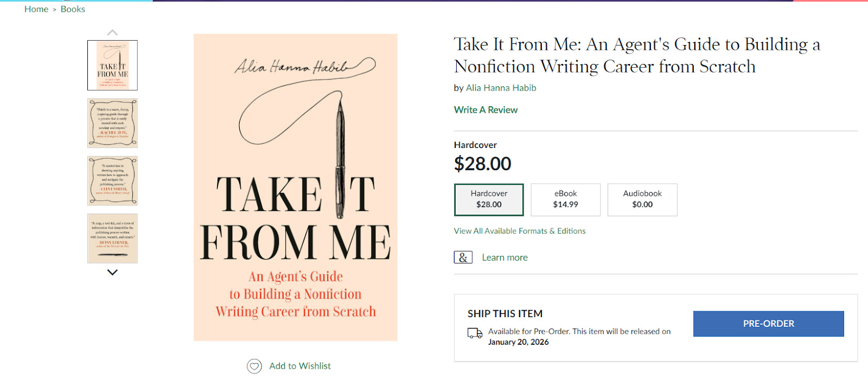Click the Add to Wishlist text
Image resolution: width=868 pixels, height=387 pixels.
point(300,366)
